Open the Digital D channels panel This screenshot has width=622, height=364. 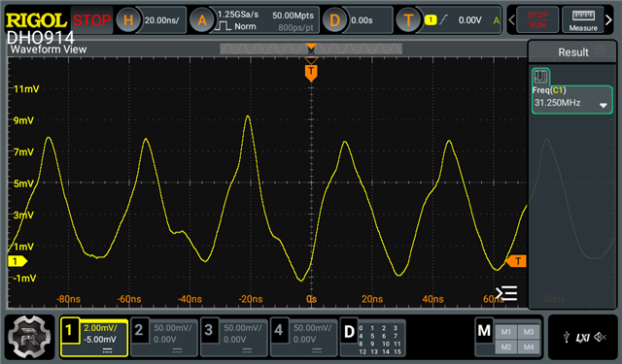349,332
